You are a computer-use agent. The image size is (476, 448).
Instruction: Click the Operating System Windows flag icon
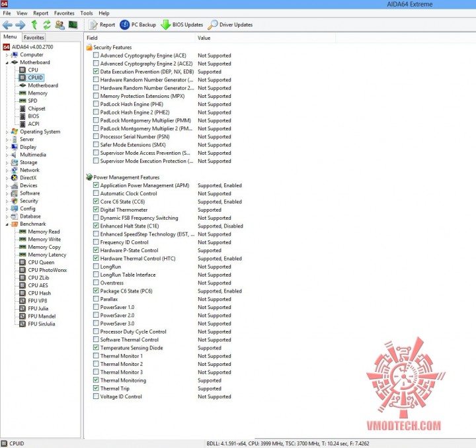15,131
